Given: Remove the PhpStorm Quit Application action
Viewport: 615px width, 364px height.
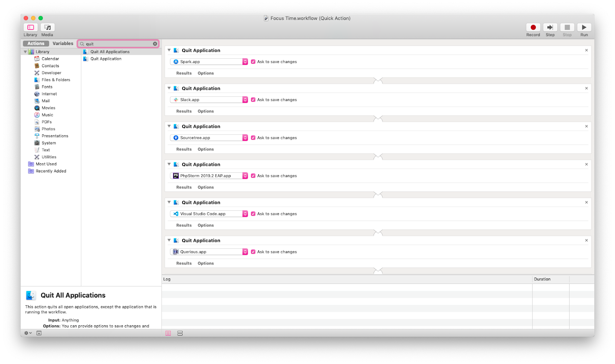Looking at the screenshot, I should tap(586, 164).
